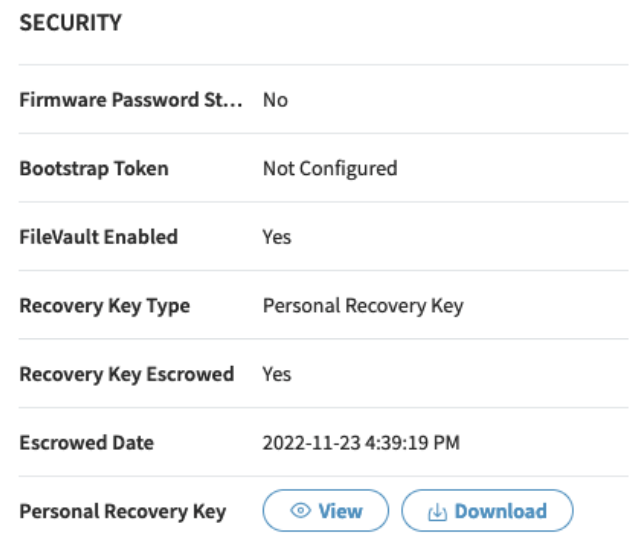Click the Firmware Password value No

coord(275,100)
